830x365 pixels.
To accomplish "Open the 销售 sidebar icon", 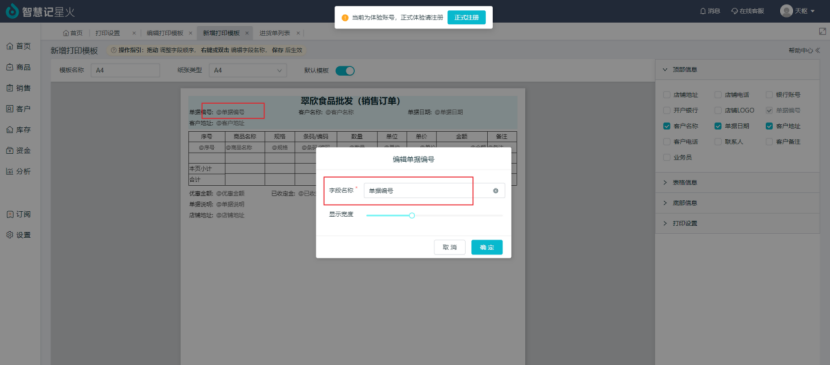I will click(x=10, y=88).
